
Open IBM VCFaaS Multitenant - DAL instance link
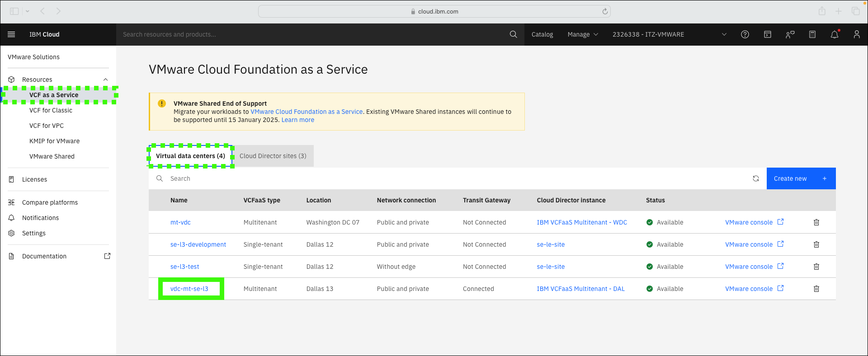(580, 289)
